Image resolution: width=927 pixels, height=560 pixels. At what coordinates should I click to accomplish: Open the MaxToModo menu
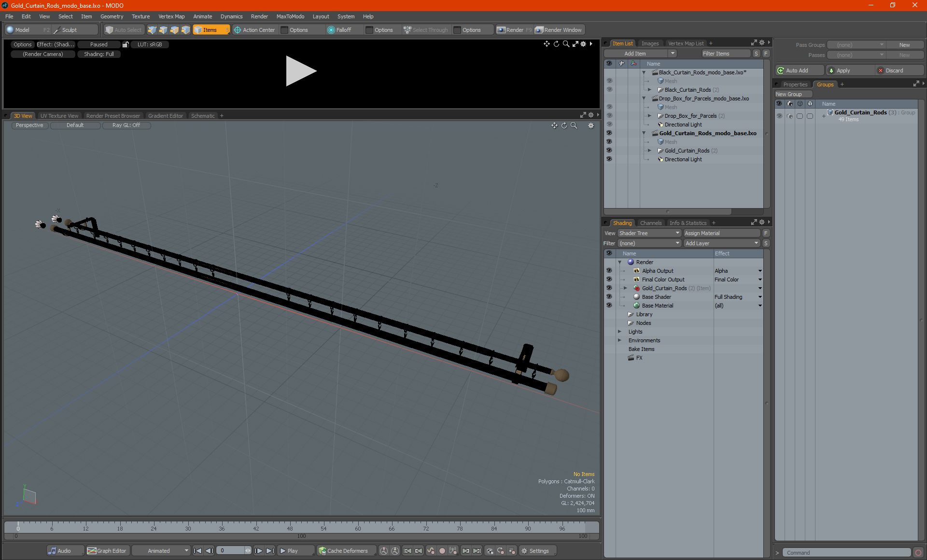[290, 16]
